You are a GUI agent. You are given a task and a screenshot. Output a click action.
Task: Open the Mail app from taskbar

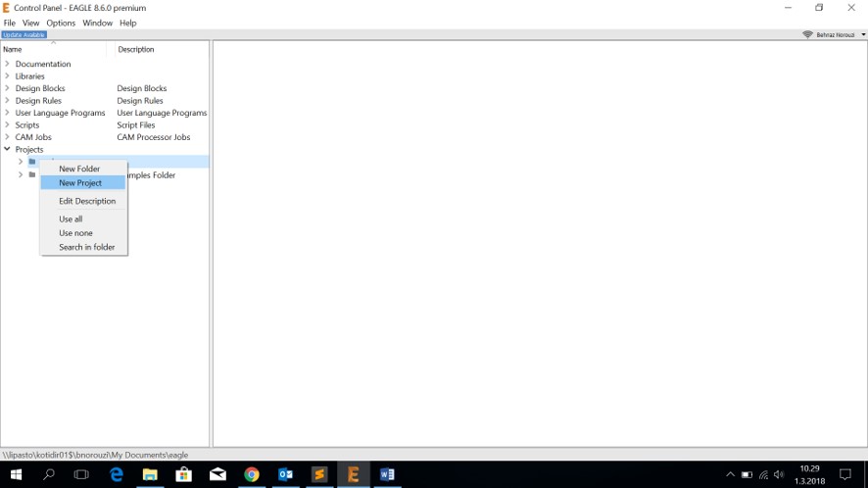point(217,474)
